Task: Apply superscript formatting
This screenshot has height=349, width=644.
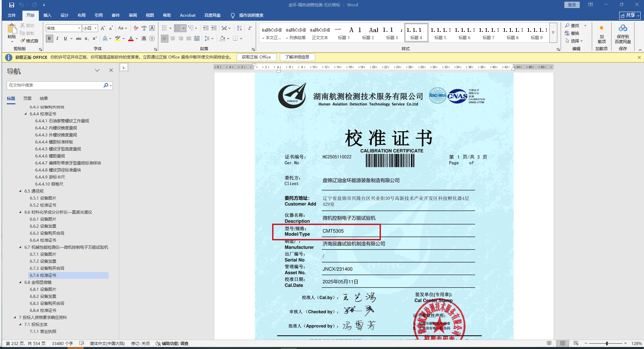Action: click(95, 38)
